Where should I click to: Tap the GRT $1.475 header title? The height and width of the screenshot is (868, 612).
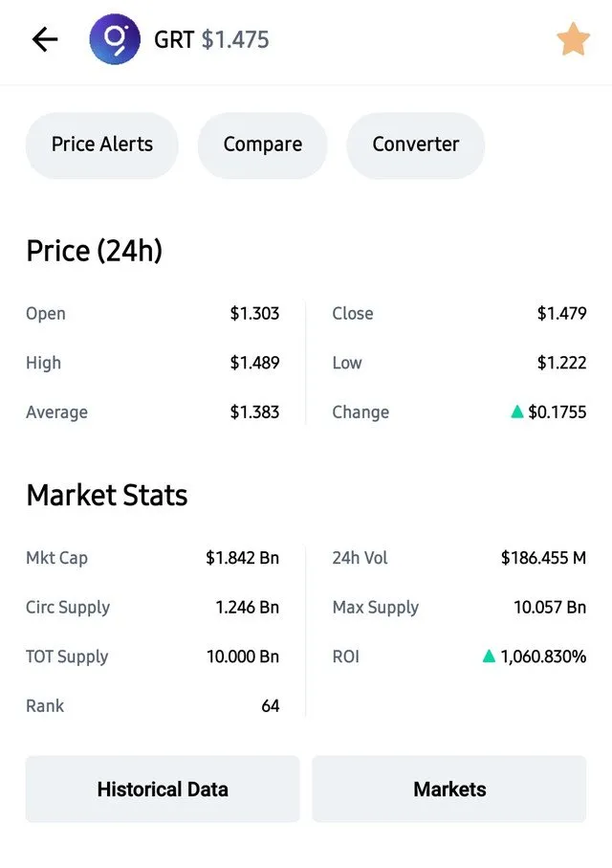pos(211,40)
